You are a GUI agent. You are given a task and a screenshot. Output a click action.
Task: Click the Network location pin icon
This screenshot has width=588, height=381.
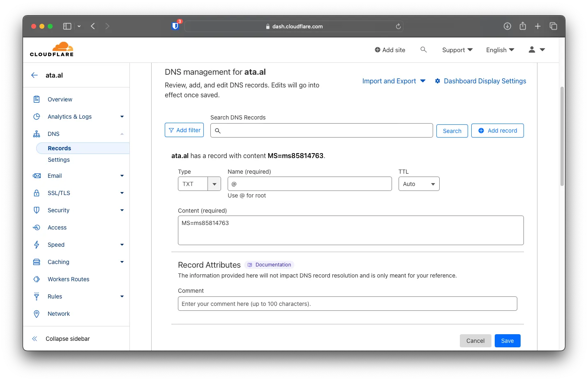(x=37, y=314)
